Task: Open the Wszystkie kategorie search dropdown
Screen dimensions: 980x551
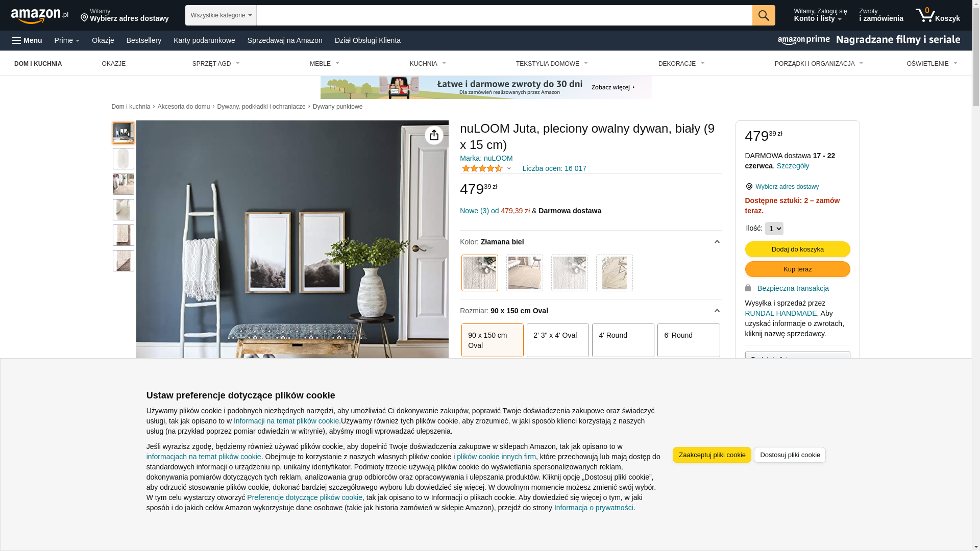Action: [221, 15]
